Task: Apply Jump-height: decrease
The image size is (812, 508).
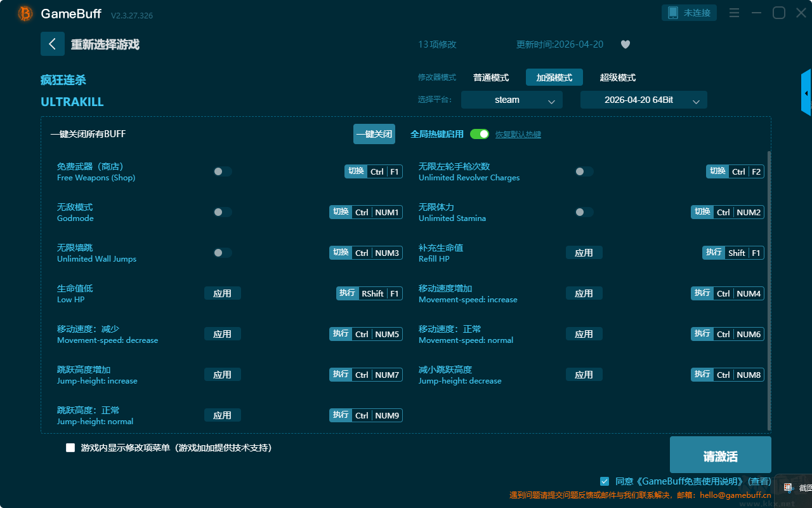Action: pyautogui.click(x=584, y=375)
